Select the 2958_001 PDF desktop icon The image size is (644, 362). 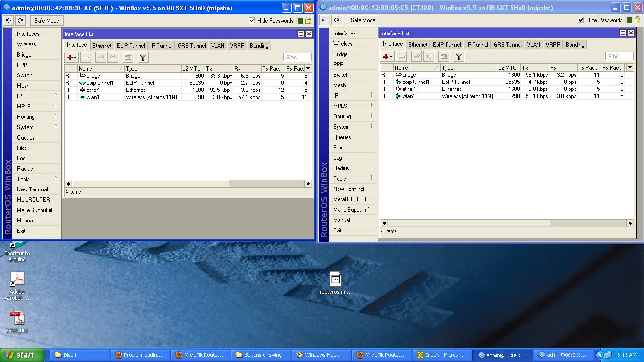point(17,322)
